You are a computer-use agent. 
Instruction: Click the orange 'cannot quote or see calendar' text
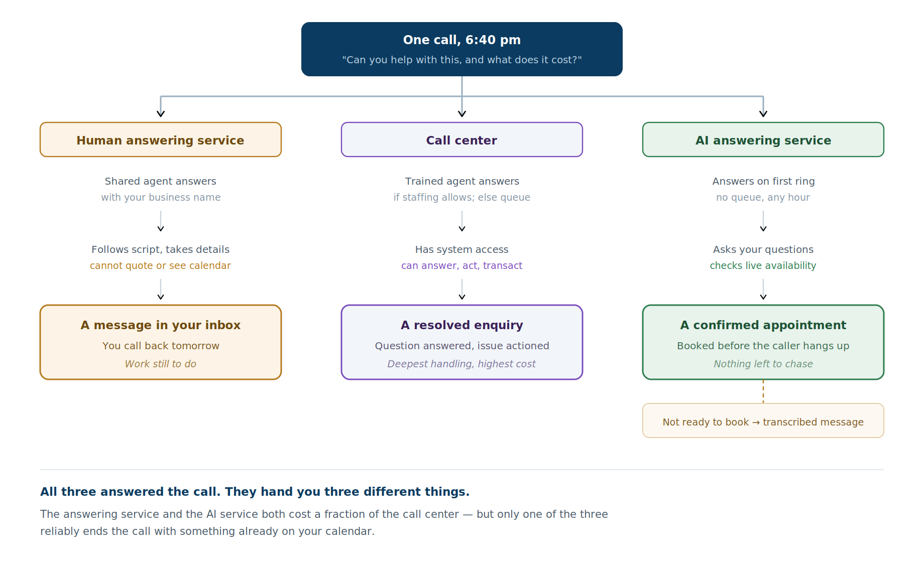coord(161,265)
